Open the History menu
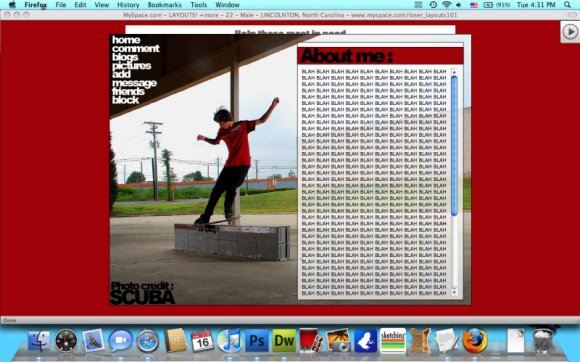Image resolution: width=580 pixels, height=362 pixels. click(128, 5)
